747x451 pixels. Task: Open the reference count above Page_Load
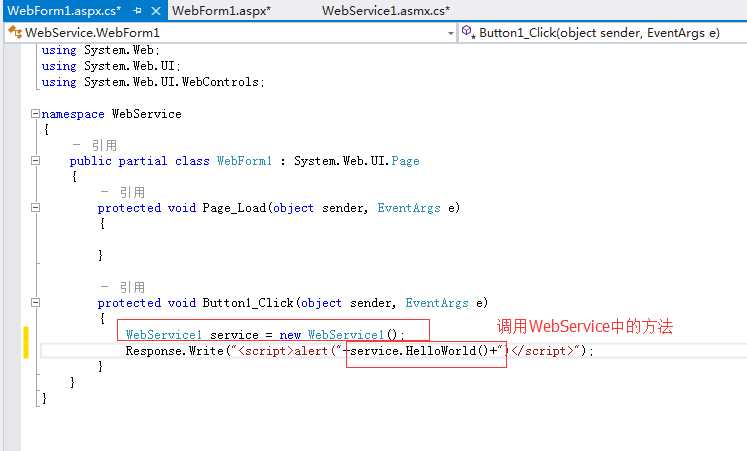click(x=122, y=192)
